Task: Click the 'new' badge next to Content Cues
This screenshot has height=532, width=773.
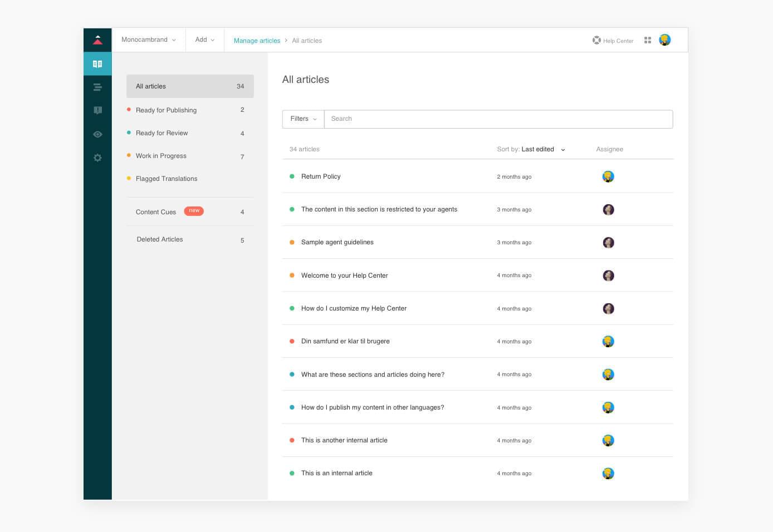Action: coord(194,211)
